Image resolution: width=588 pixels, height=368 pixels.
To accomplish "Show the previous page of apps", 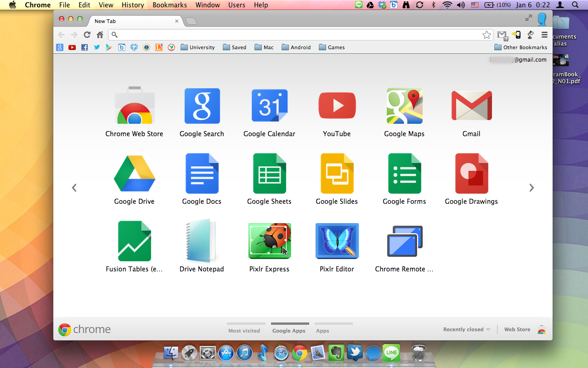I will [x=74, y=188].
